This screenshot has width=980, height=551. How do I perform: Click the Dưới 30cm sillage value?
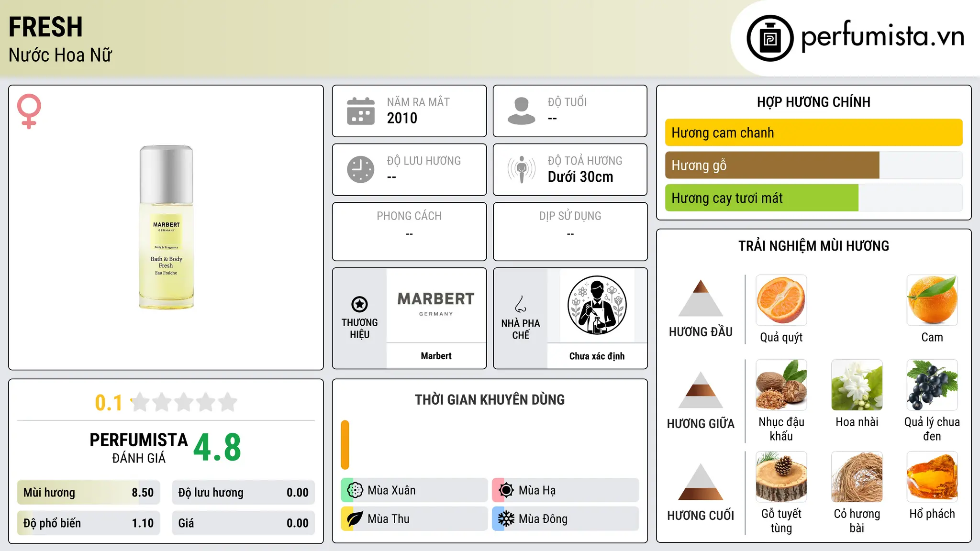(580, 177)
